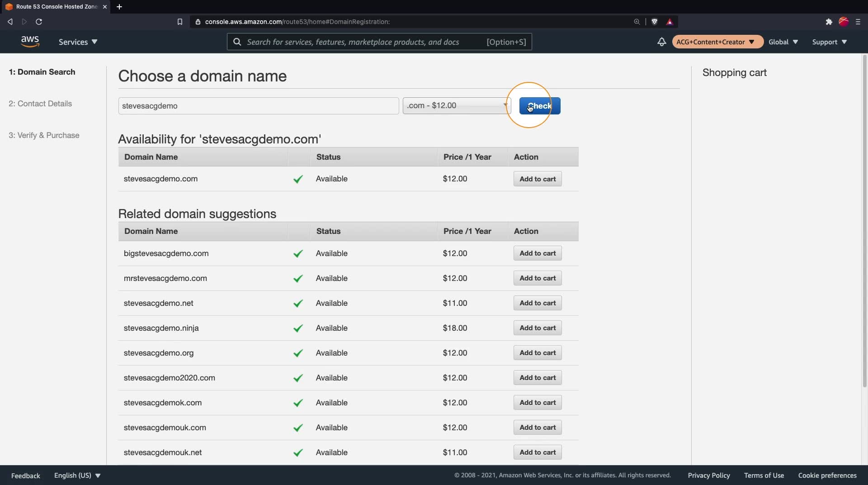868x485 pixels.
Task: Open the AWS logo home link
Action: tap(30, 42)
